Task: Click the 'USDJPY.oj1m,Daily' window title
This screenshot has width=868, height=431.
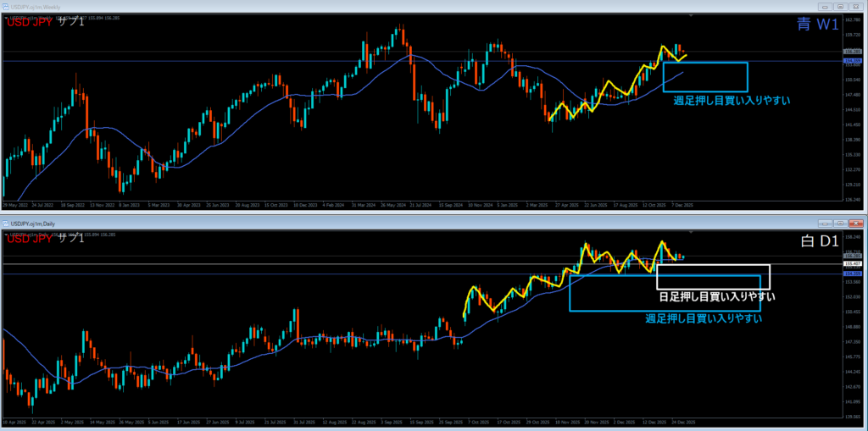Action: [33, 224]
